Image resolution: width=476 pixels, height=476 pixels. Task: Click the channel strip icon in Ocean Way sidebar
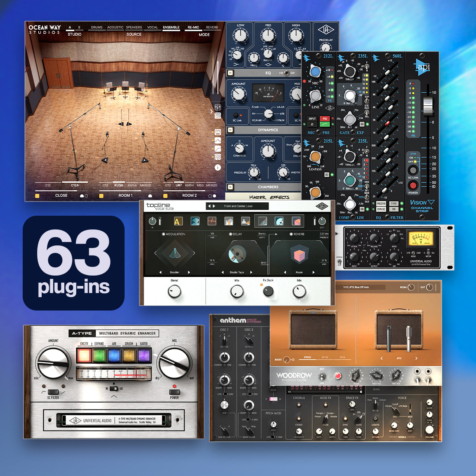(218, 115)
